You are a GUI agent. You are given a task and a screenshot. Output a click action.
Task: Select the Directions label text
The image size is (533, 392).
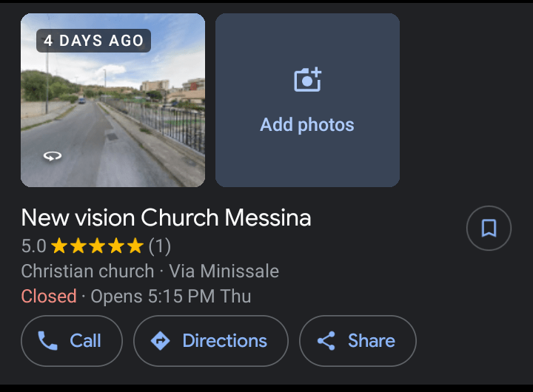224,341
